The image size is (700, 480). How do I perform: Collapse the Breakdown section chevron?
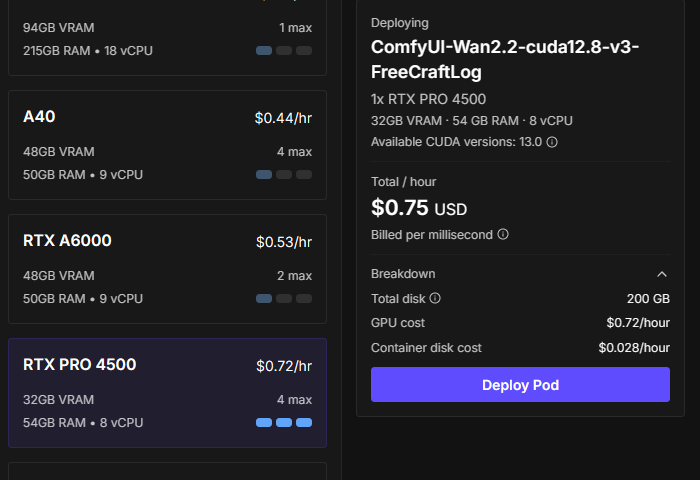pyautogui.click(x=662, y=274)
